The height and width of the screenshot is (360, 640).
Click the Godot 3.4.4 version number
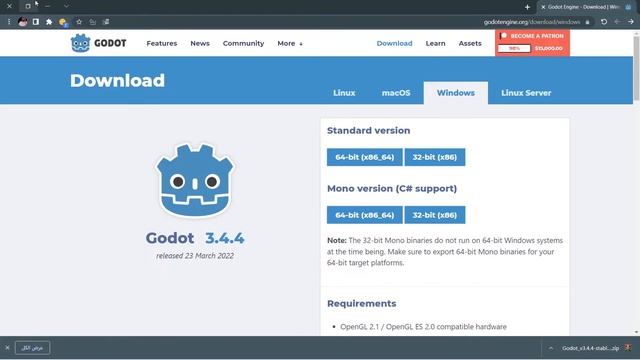click(224, 238)
